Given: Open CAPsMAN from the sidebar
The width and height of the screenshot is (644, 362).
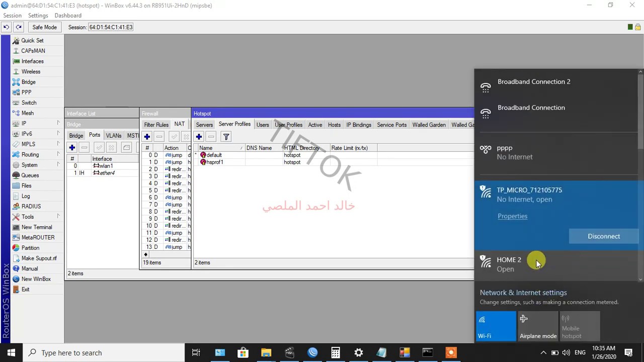Looking at the screenshot, I should point(33,51).
